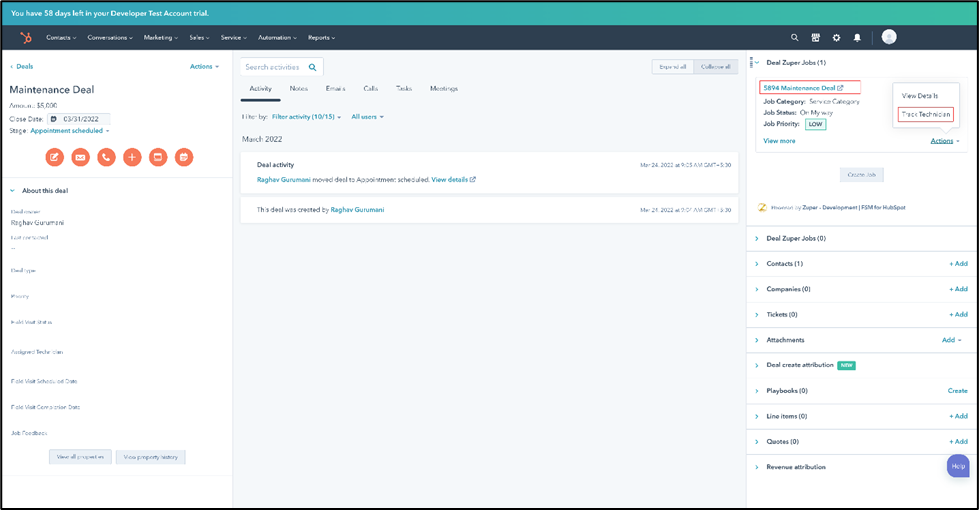
Task: Open the Conversations navigation menu
Action: pos(110,37)
